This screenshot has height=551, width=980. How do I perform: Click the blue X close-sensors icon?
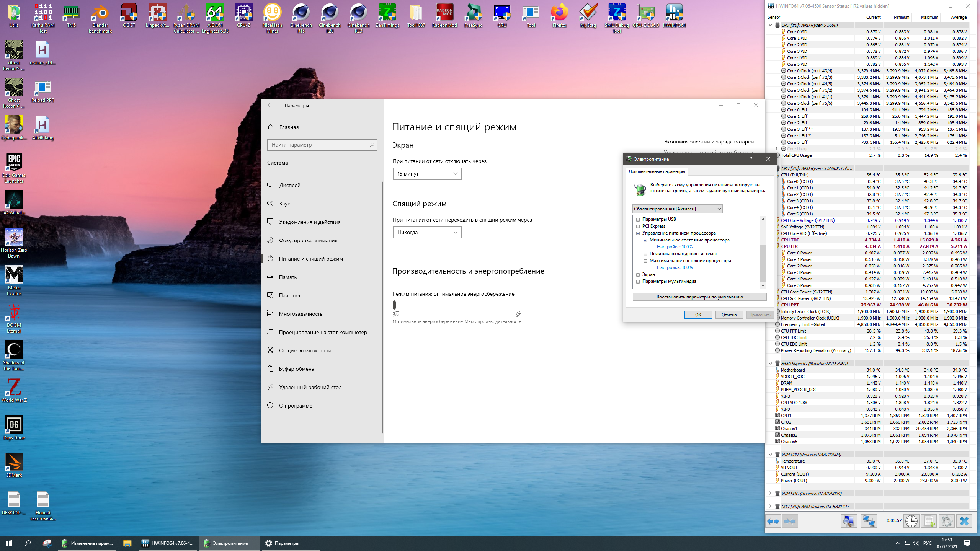tap(964, 521)
